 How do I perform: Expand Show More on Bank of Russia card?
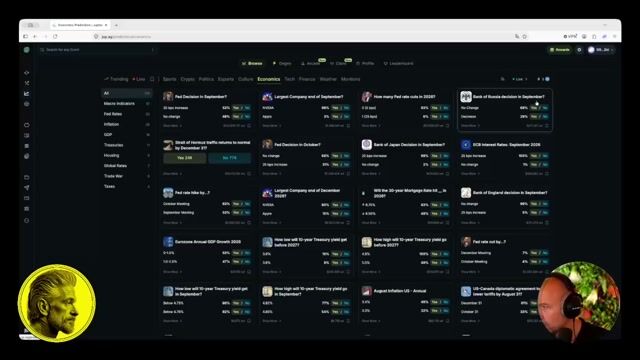pyautogui.click(x=470, y=126)
